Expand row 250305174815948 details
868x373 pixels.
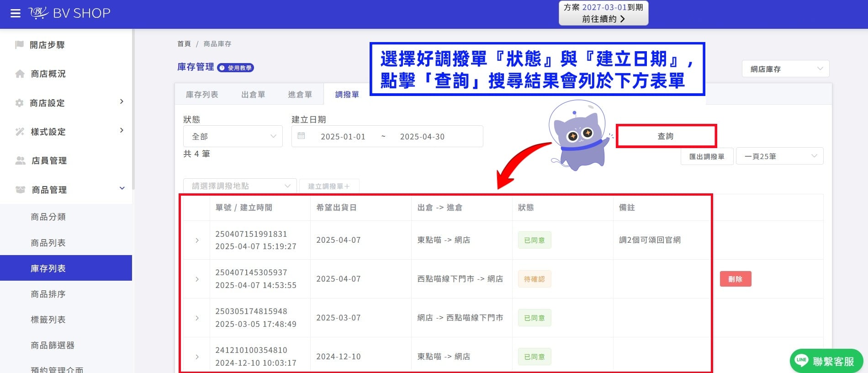[197, 318]
